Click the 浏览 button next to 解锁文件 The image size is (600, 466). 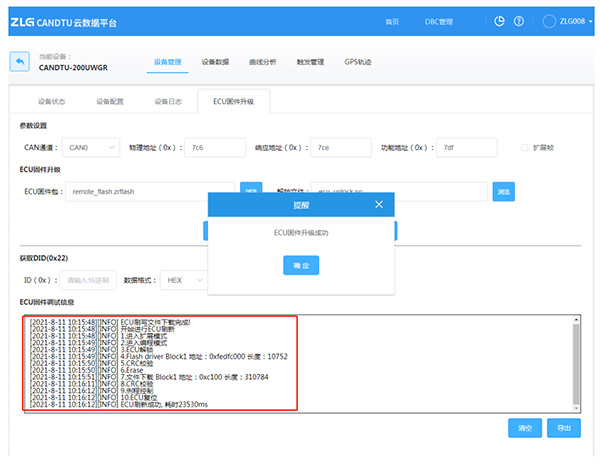point(504,190)
